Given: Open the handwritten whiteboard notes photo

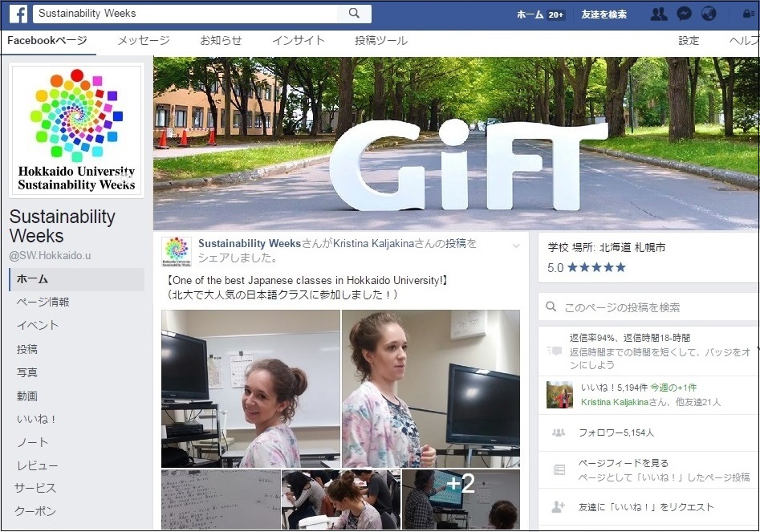Looking at the screenshot, I should 221,500.
